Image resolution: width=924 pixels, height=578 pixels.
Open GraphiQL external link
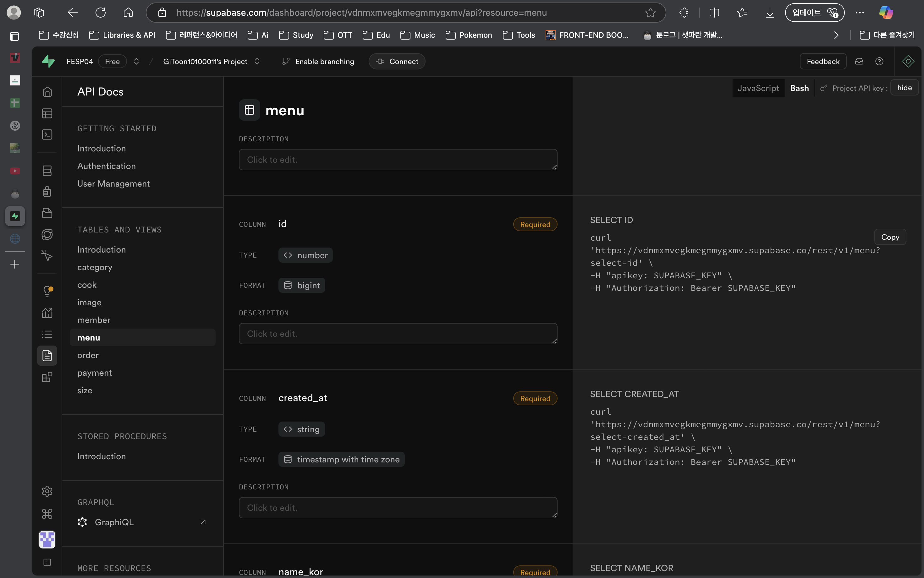point(143,522)
